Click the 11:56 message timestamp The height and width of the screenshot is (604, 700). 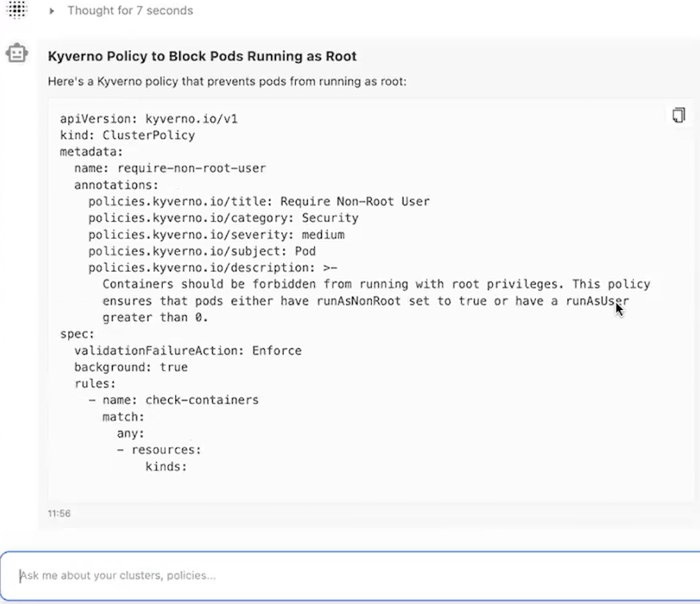tap(59, 514)
